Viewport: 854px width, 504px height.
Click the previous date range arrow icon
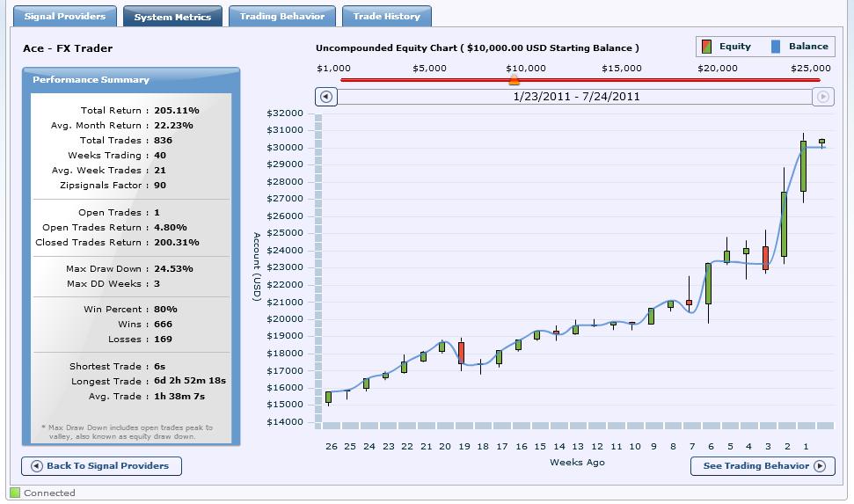325,97
